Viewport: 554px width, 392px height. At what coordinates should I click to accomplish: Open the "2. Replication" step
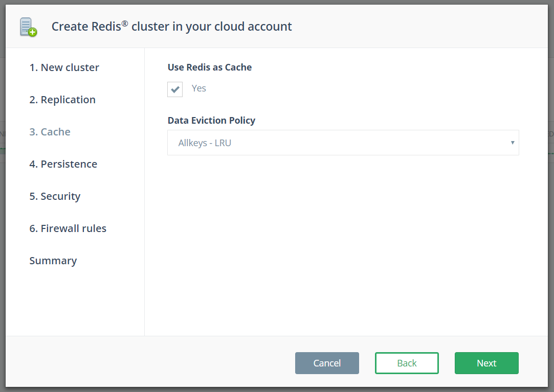[x=62, y=99]
